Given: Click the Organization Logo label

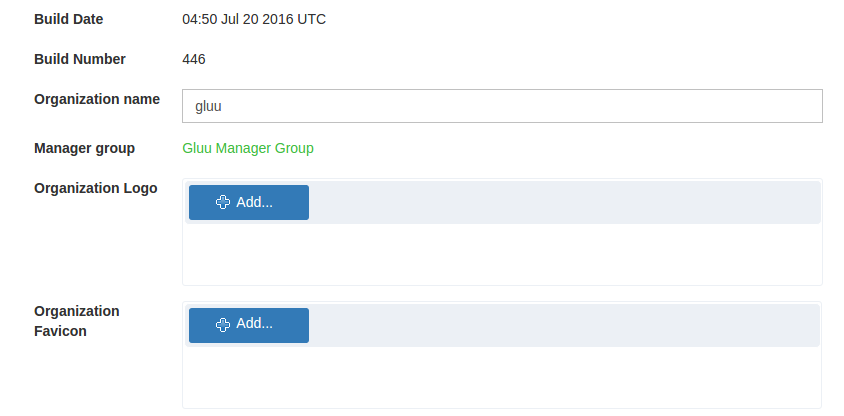Looking at the screenshot, I should [95, 188].
